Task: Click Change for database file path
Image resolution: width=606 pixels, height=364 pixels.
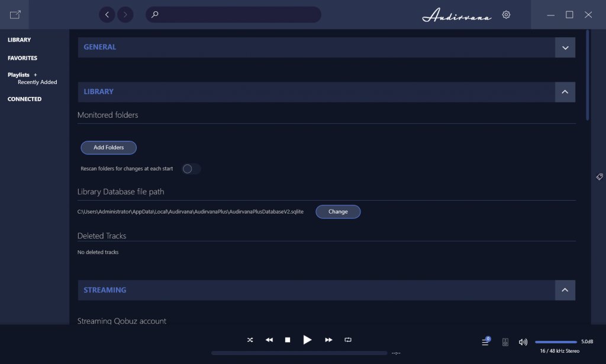Action: coord(338,212)
